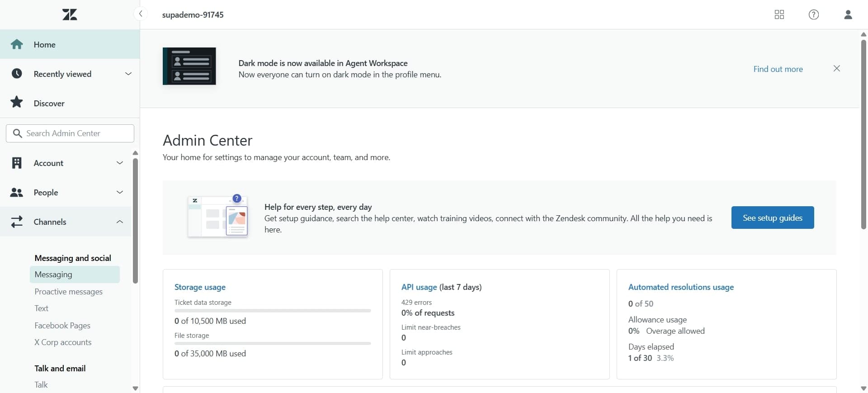Open the help question mark icon
Image resolution: width=868 pixels, height=393 pixels.
[x=813, y=14]
